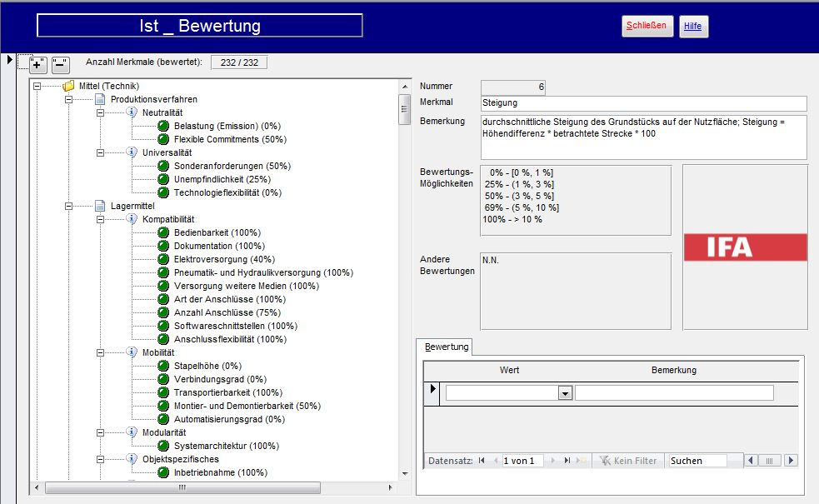Click the green icon beside Dokumentation
The image size is (819, 504).
click(x=163, y=246)
